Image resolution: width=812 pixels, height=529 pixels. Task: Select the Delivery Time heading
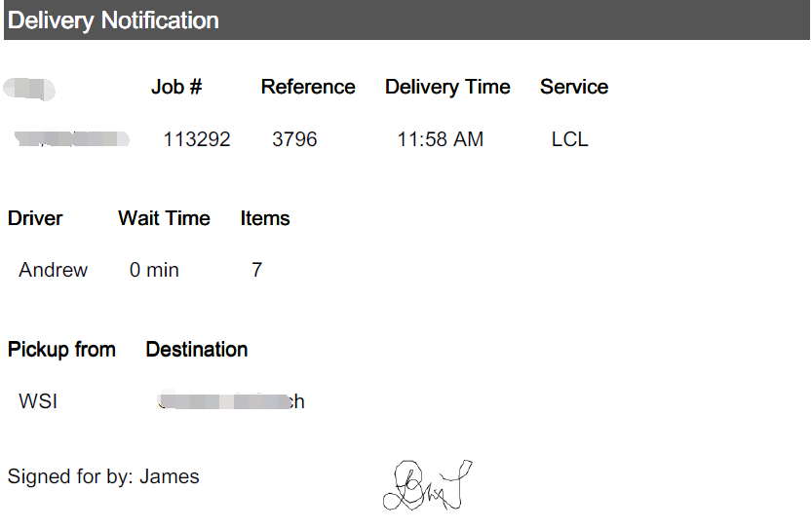coord(447,87)
